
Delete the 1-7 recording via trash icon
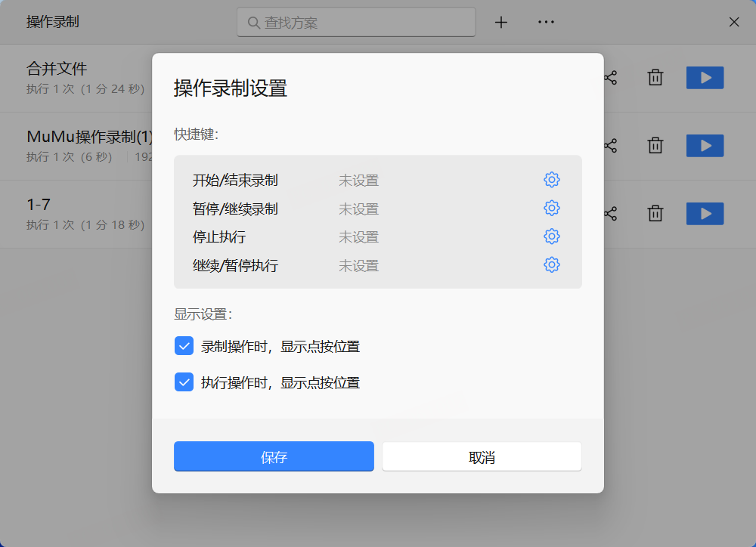[x=655, y=214]
